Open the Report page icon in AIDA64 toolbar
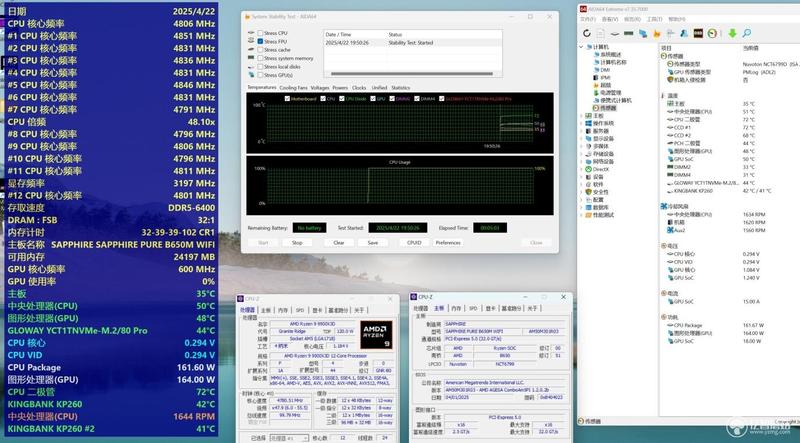 (601, 33)
